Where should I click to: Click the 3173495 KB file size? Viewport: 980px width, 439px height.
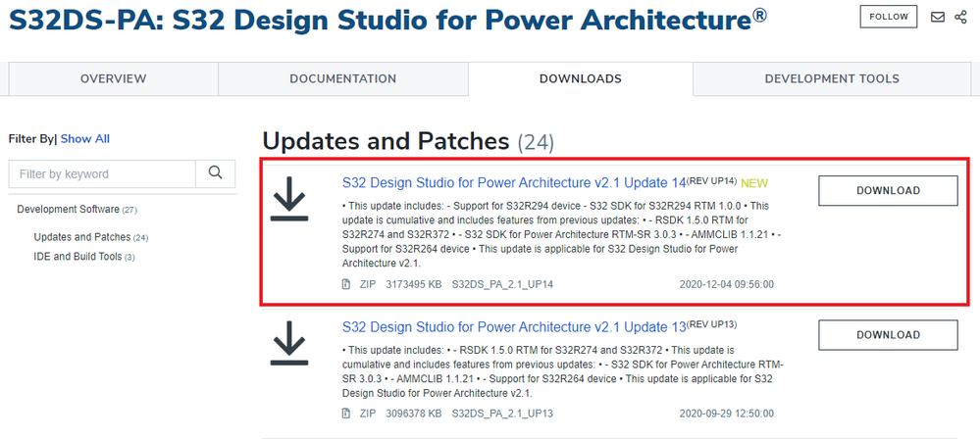(x=414, y=284)
